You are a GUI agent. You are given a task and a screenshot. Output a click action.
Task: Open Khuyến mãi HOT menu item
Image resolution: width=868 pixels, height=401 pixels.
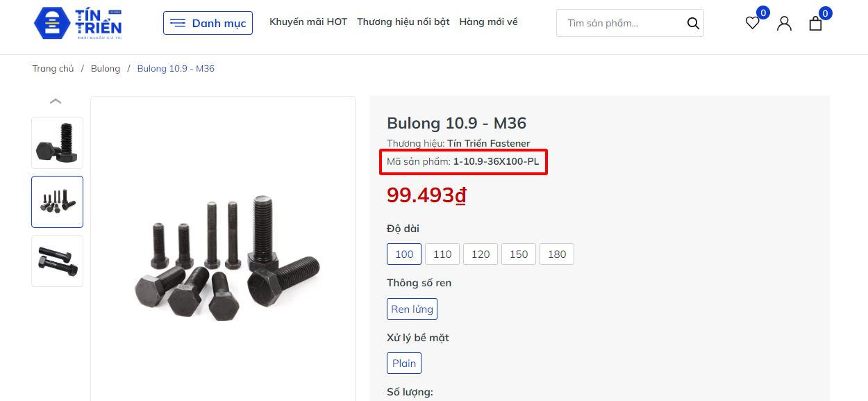(308, 22)
